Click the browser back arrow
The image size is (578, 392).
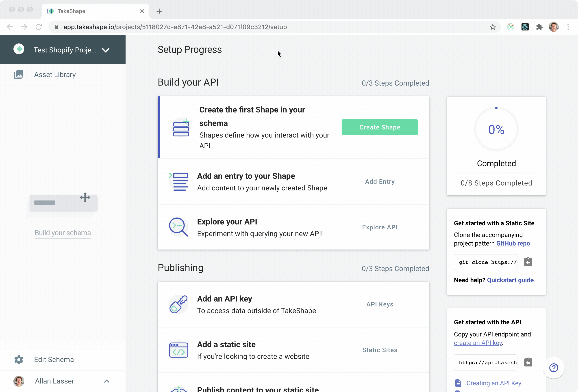[x=10, y=27]
